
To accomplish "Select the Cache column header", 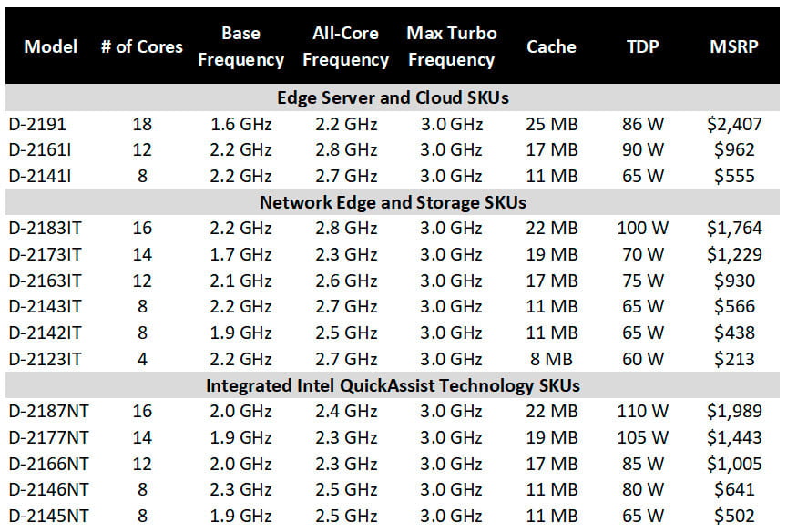I will (551, 46).
